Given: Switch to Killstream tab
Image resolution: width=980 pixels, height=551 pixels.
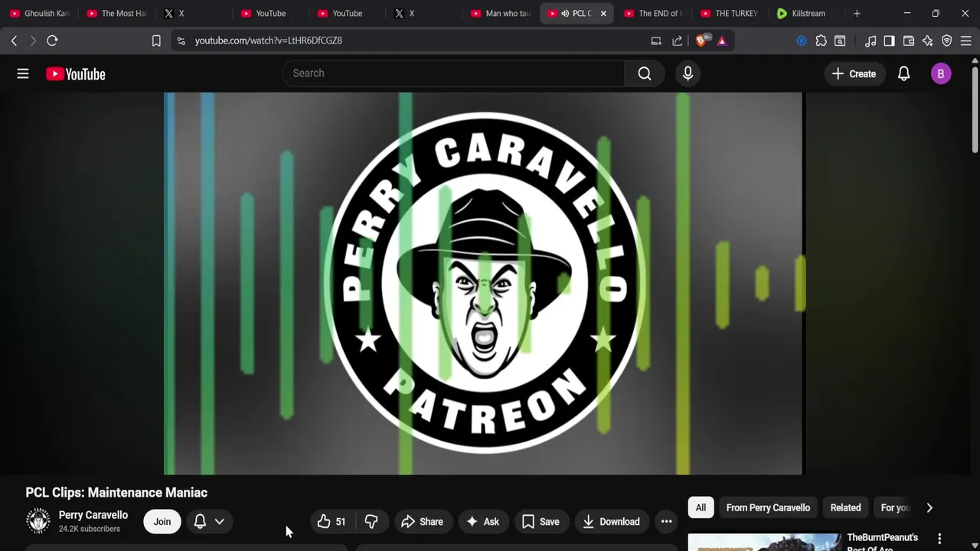Looking at the screenshot, I should click(x=806, y=13).
